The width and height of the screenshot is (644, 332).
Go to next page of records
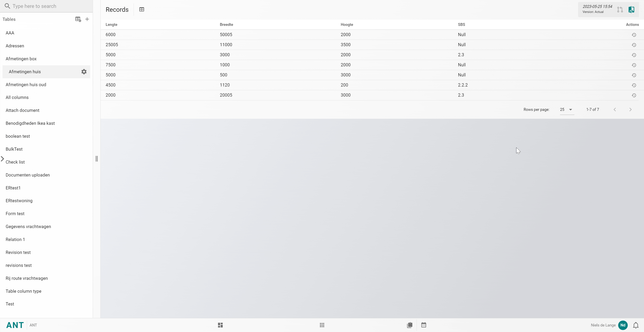630,109
